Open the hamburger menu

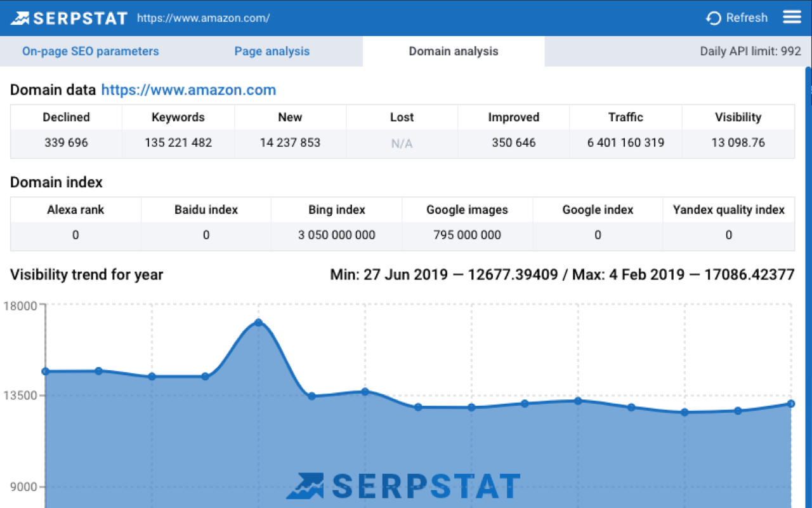click(x=791, y=17)
